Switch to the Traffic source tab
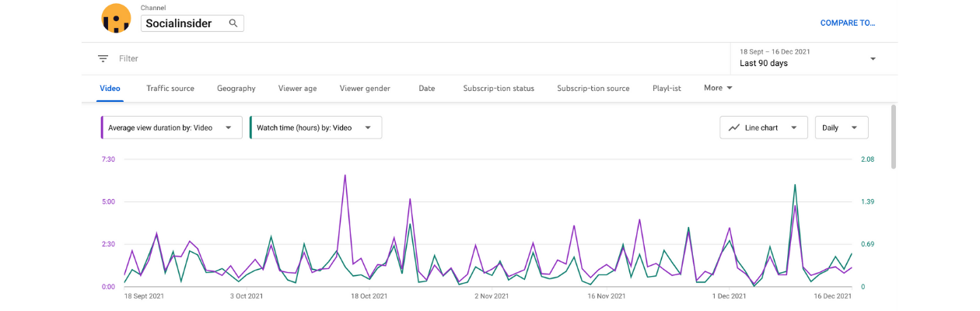The width and height of the screenshot is (980, 311). 170,89
